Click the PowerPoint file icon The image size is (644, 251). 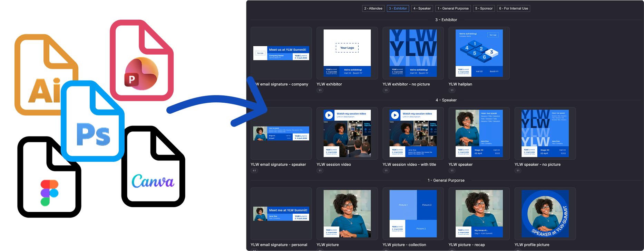coord(142,60)
